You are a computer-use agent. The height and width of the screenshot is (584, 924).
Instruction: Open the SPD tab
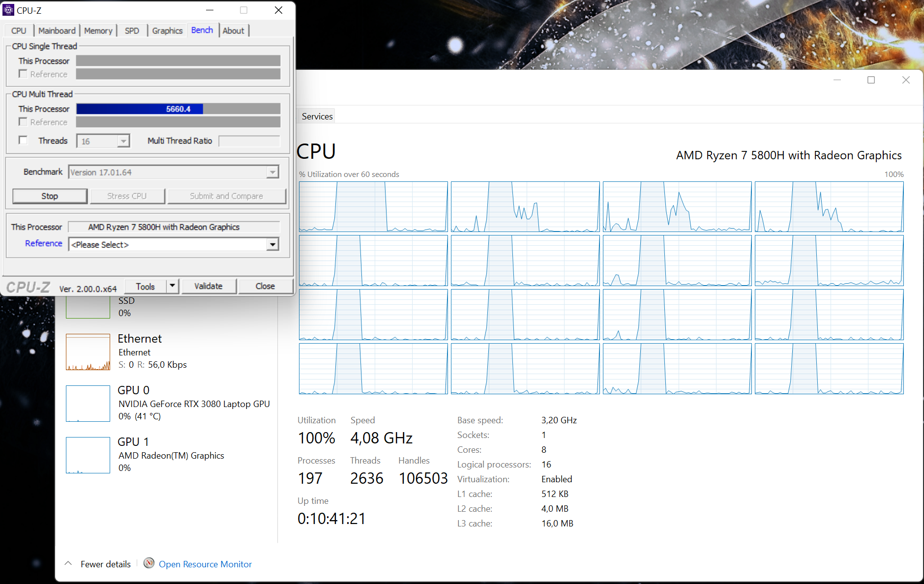[132, 30]
